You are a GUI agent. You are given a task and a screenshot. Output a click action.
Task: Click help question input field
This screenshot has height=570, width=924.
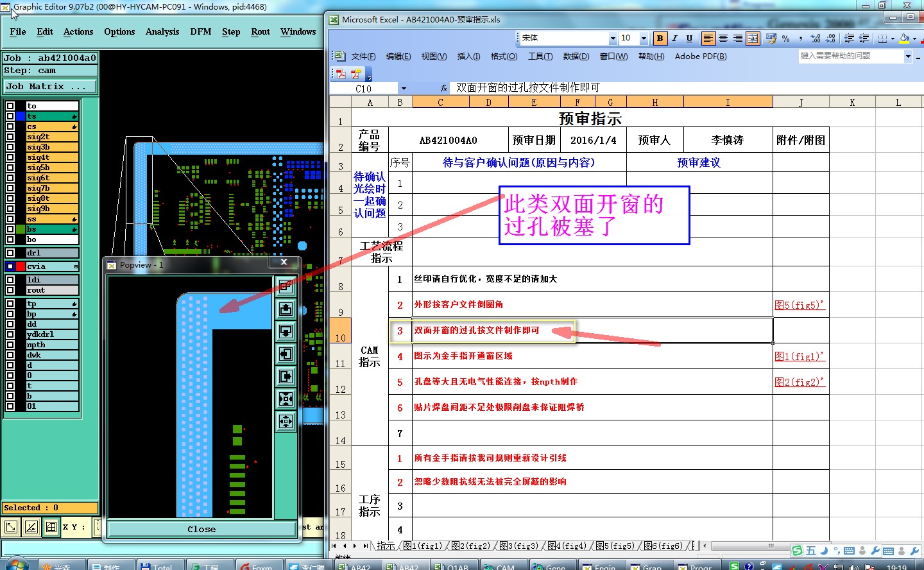(x=851, y=56)
